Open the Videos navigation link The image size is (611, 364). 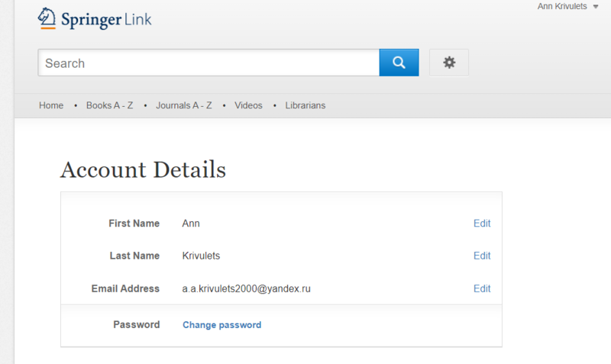[x=248, y=105]
